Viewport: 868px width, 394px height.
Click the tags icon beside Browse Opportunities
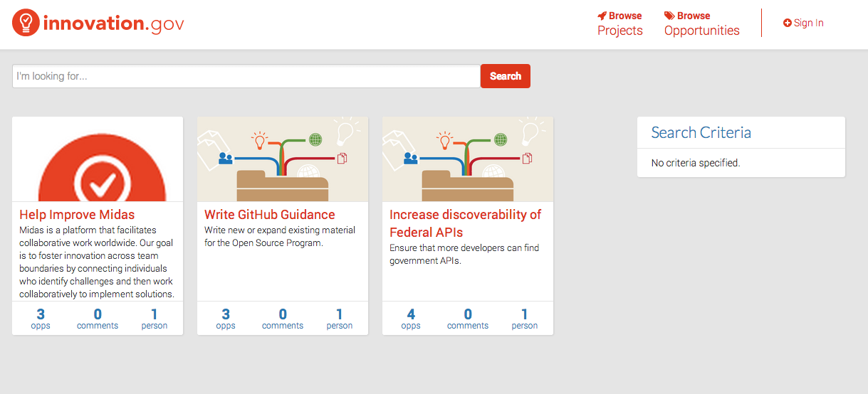click(x=669, y=16)
